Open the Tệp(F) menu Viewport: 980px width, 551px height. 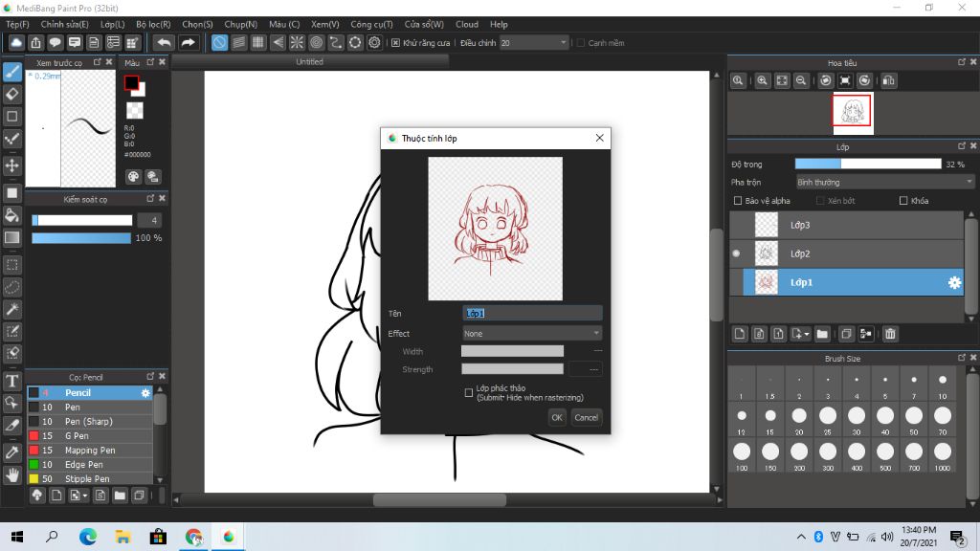point(17,24)
